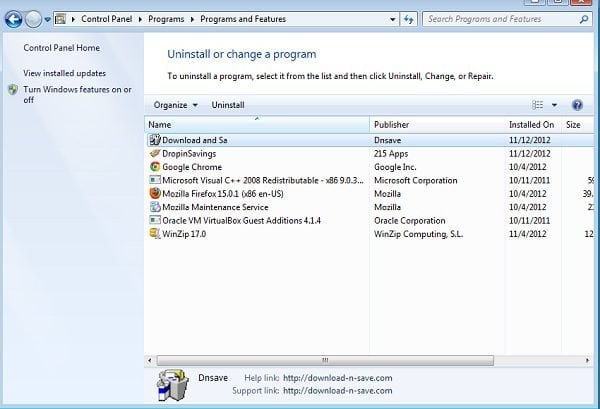Select Mozilla Maintenance Service entry name

click(215, 207)
